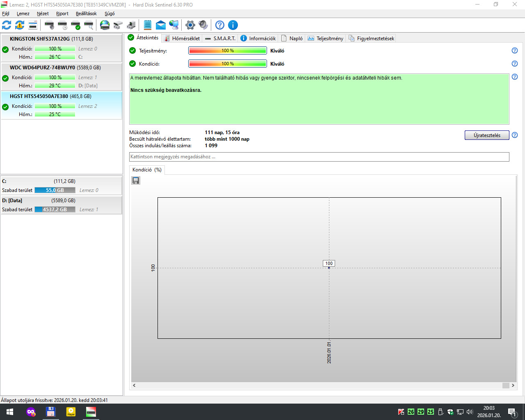The height and width of the screenshot is (420, 525).
Task: Switch to the Figyelmeztetések tab
Action: tap(371, 38)
